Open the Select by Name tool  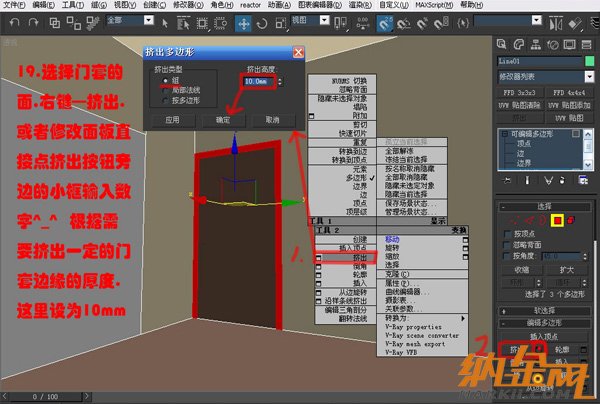pyautogui.click(x=184, y=24)
